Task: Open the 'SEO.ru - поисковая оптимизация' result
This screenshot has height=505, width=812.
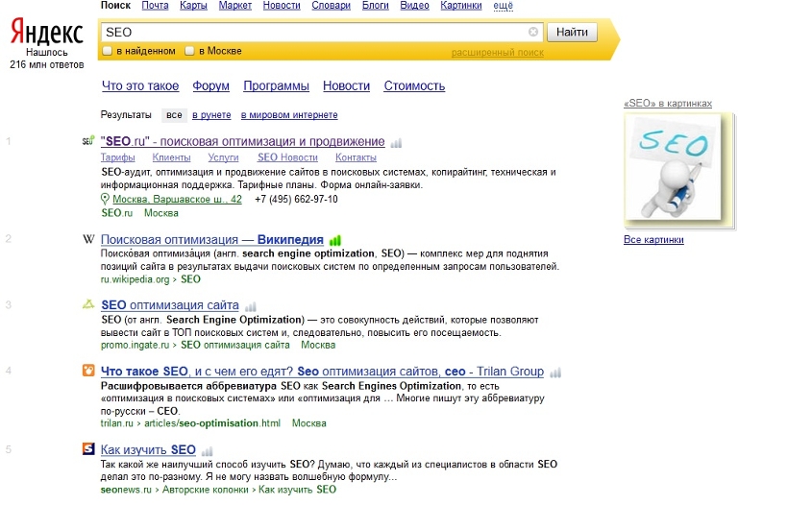Action: tap(243, 141)
